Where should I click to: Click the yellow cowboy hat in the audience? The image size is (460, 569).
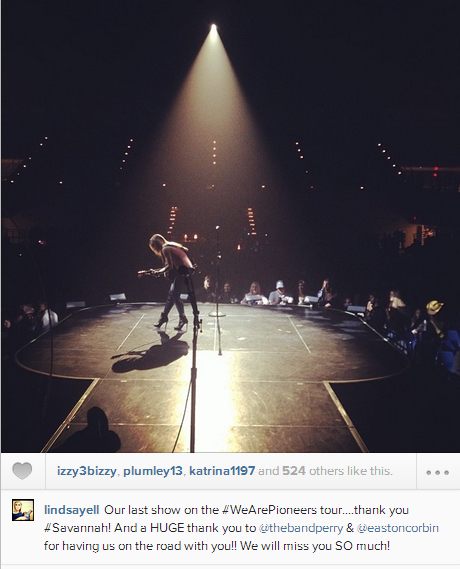pyautogui.click(x=434, y=307)
